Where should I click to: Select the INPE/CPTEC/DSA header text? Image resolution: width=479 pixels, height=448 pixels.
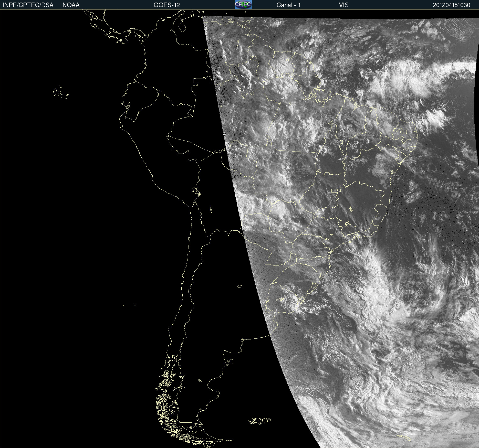click(x=28, y=5)
